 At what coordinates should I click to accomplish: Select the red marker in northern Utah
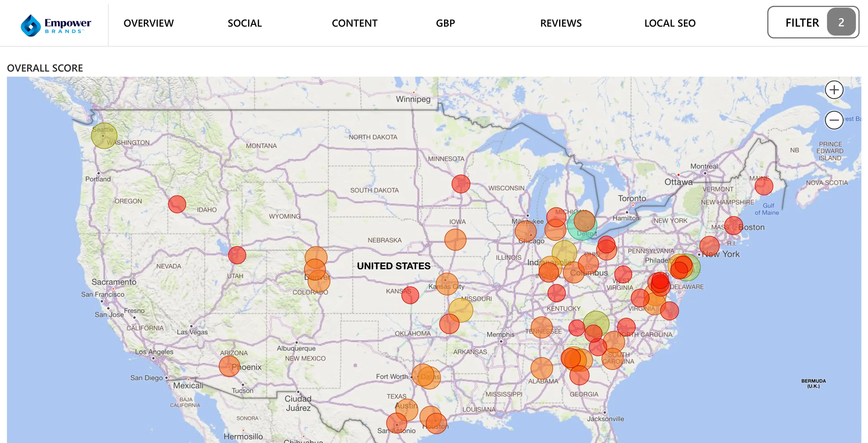pyautogui.click(x=237, y=255)
